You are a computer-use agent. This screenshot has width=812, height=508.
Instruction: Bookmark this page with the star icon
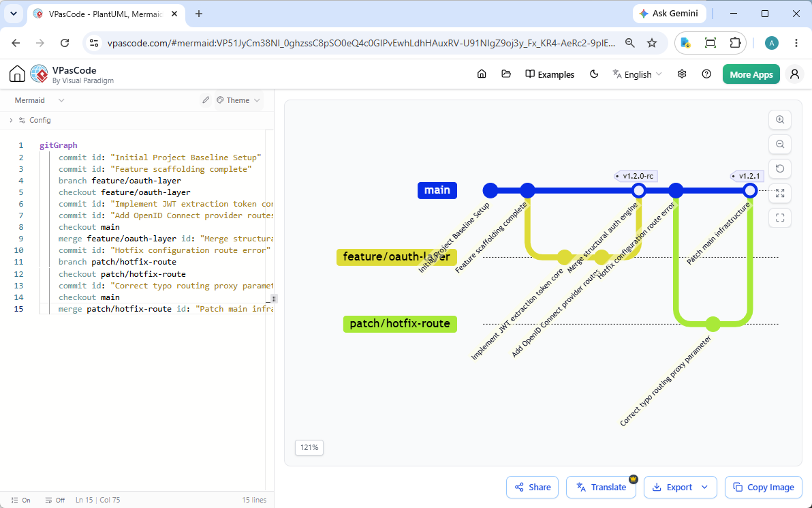point(652,43)
